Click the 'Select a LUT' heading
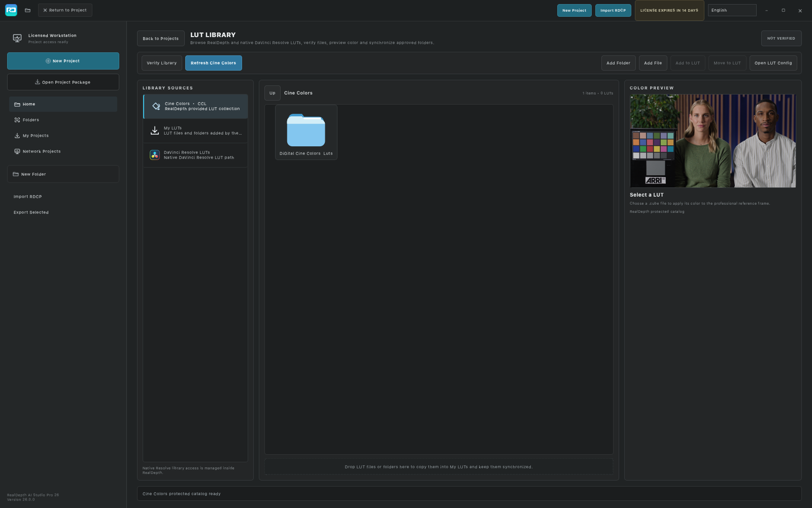The width and height of the screenshot is (812, 508). tap(647, 195)
